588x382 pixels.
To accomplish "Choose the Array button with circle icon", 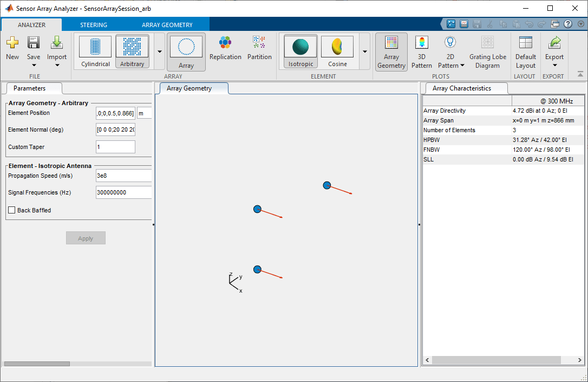I will pyautogui.click(x=186, y=52).
